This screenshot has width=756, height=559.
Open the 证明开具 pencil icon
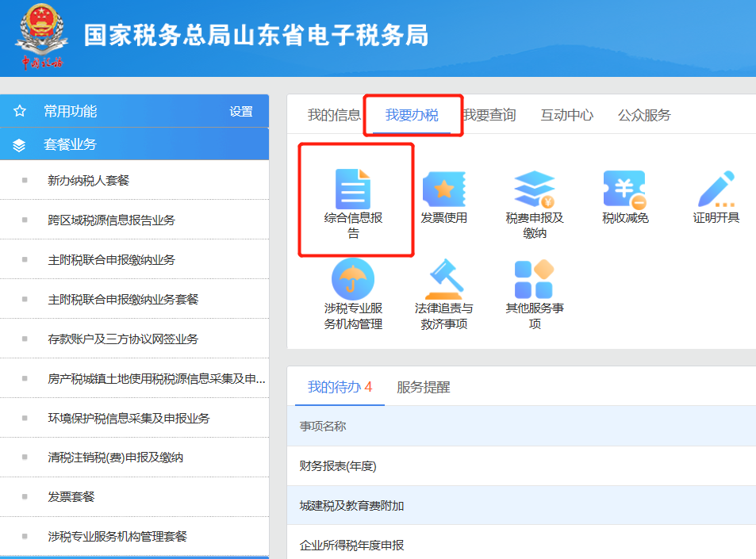pos(716,189)
